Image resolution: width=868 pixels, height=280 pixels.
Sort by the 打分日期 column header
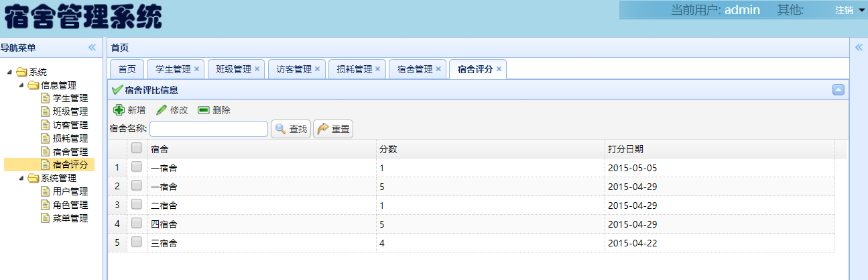tap(719, 149)
